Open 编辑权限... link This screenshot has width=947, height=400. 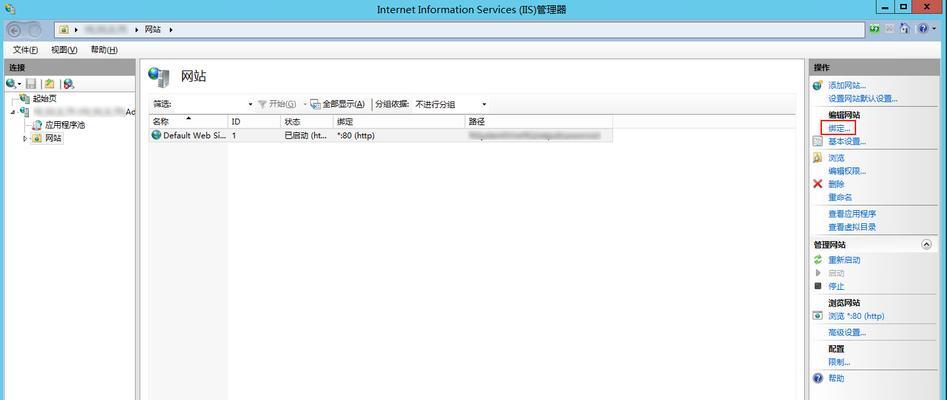(847, 171)
